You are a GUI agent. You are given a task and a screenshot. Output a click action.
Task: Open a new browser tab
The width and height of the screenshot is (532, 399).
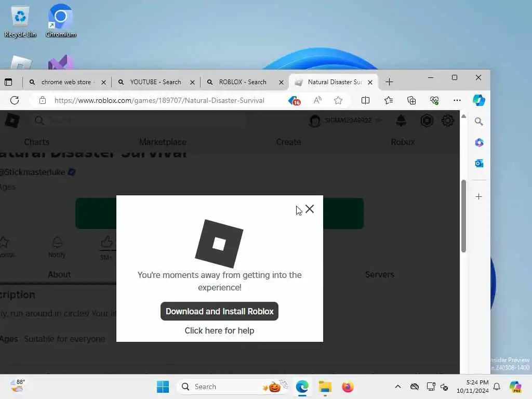tap(389, 82)
